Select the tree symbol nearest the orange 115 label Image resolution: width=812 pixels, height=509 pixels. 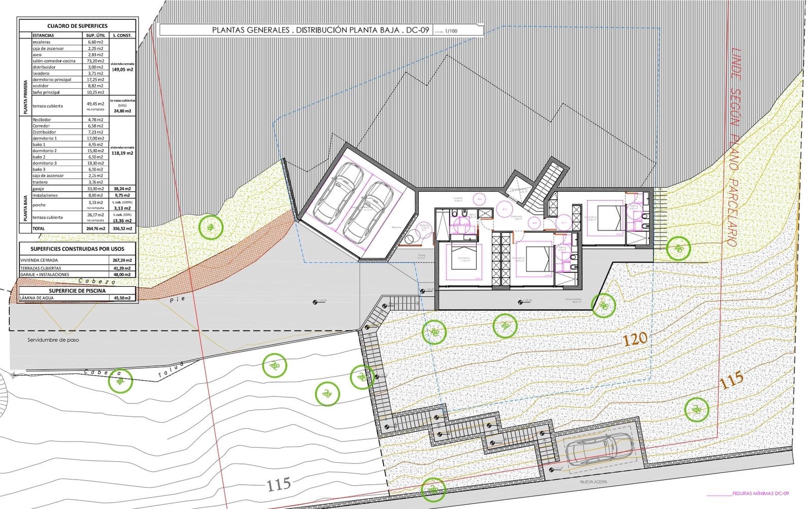696,410
